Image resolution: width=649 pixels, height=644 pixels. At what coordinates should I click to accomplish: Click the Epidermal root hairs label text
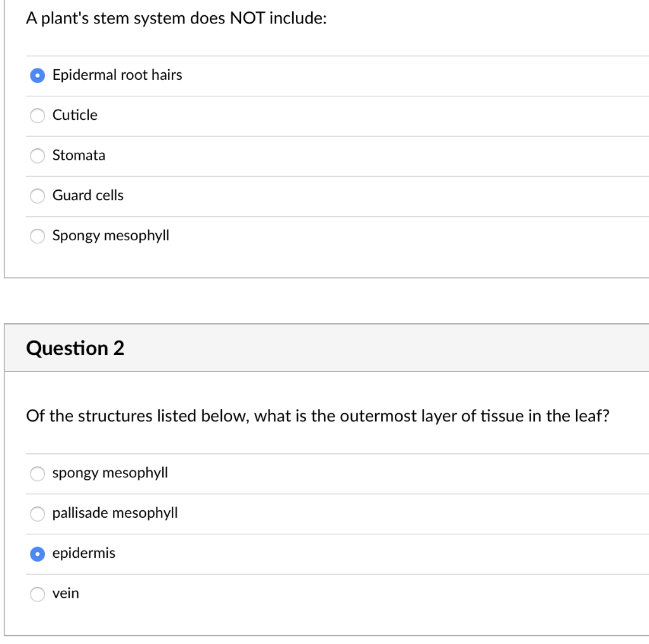coord(117,75)
